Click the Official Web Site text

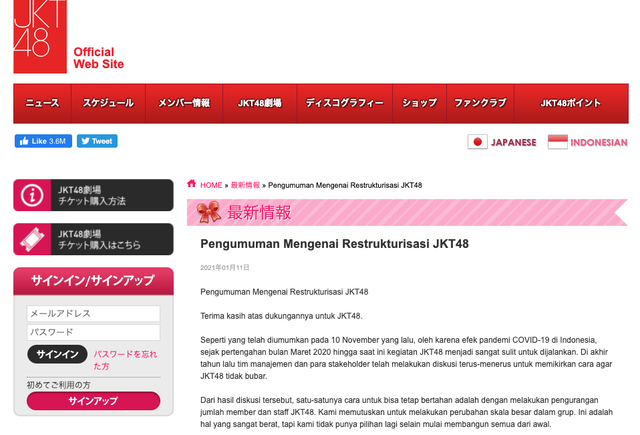98,58
